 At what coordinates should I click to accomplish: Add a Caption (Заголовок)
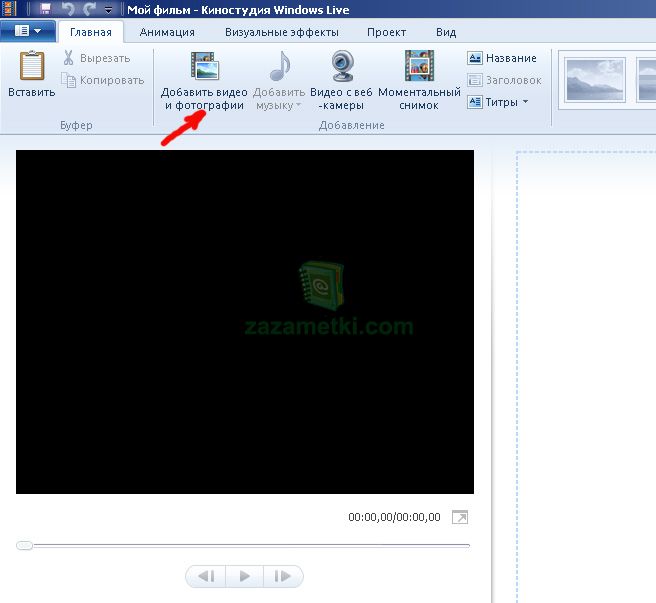(x=504, y=80)
